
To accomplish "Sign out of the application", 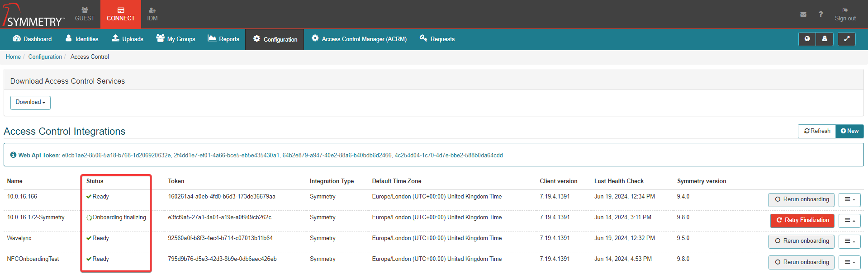I will click(845, 14).
